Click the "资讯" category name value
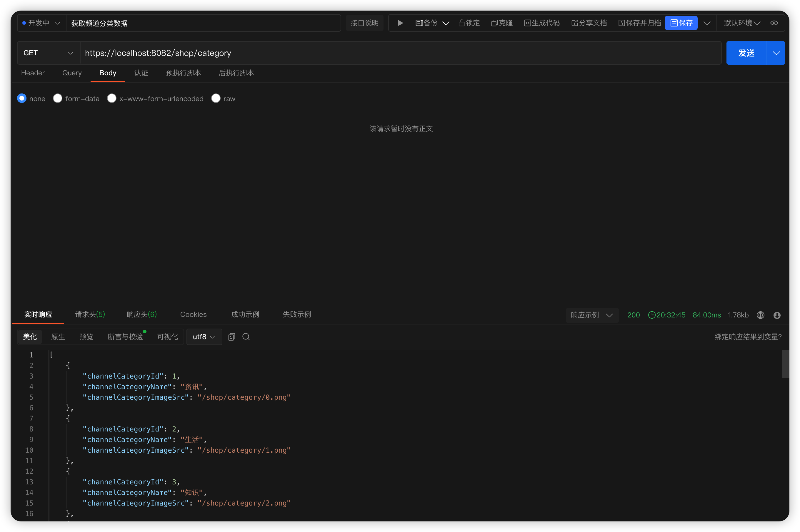The height and width of the screenshot is (532, 800). (x=191, y=387)
